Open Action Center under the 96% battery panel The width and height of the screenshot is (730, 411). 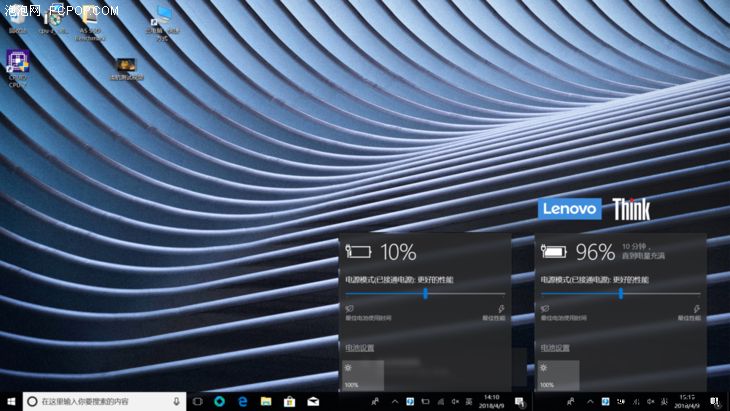point(716,402)
